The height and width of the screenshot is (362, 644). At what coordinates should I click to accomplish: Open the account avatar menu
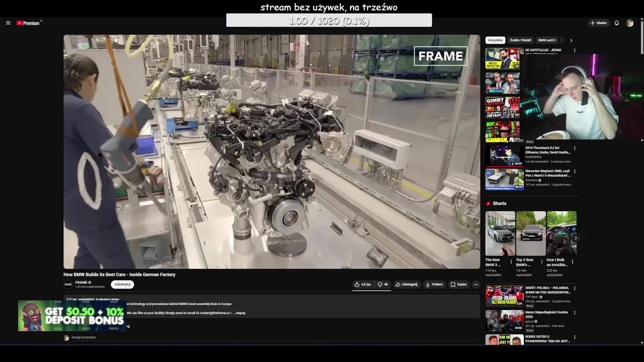tap(630, 23)
